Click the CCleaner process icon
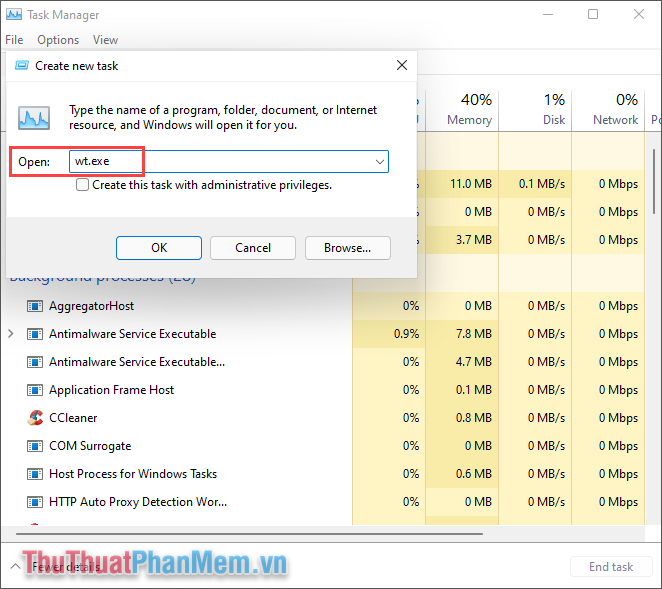The height and width of the screenshot is (589, 662). 35,418
